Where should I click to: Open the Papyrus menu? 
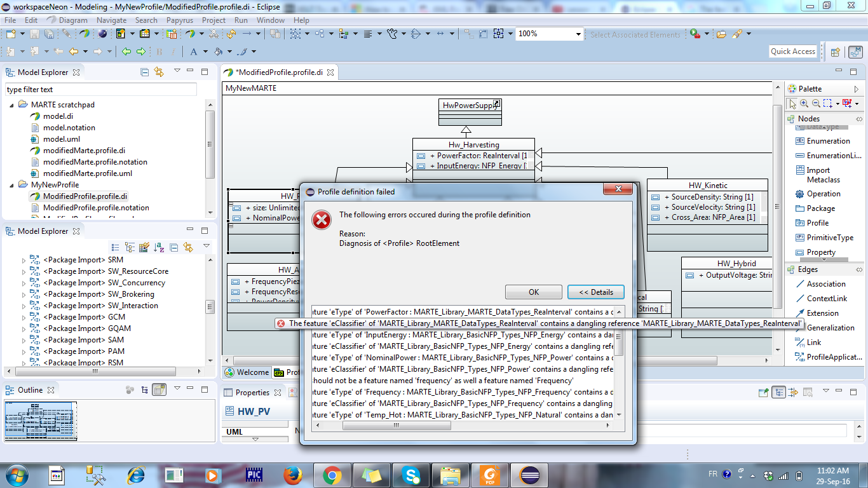[180, 20]
